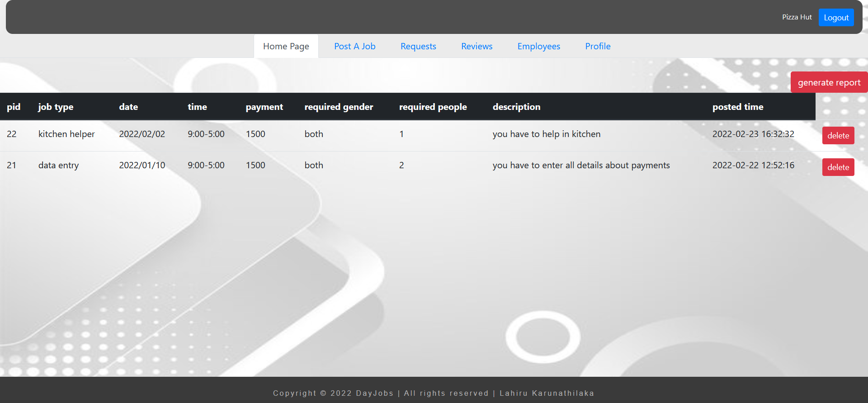Click the time column header
The width and height of the screenshot is (868, 403).
pos(197,107)
